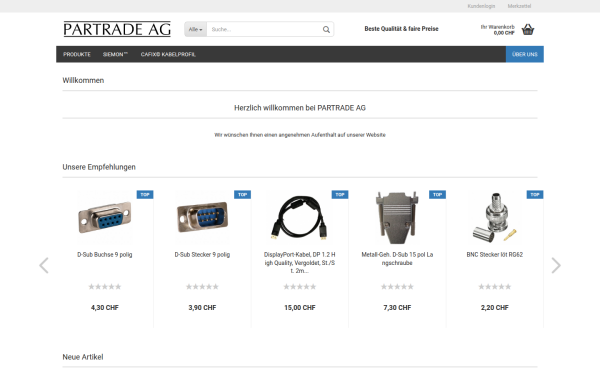Click Herzlich willkommen bei PARTRADE AG text

tap(300, 108)
